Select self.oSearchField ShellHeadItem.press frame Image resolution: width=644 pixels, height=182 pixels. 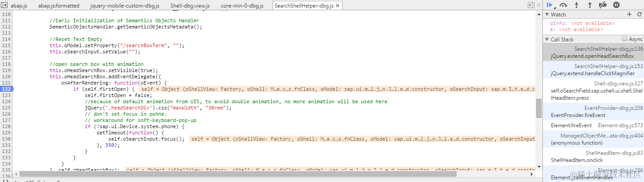click(593, 90)
